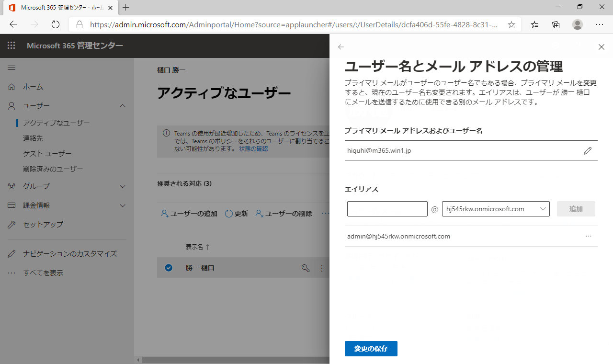Expand the 課金情報 section chevron
613x364 pixels.
(x=123, y=205)
